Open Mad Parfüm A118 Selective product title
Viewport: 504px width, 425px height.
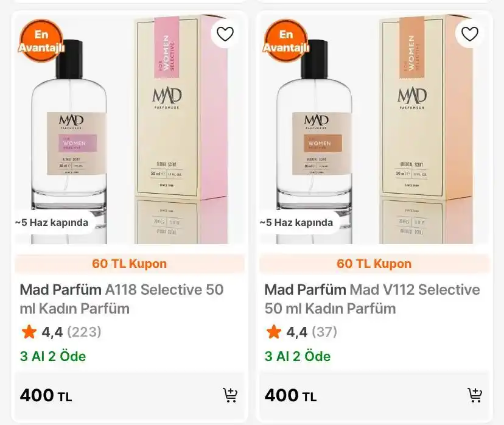pos(122,299)
